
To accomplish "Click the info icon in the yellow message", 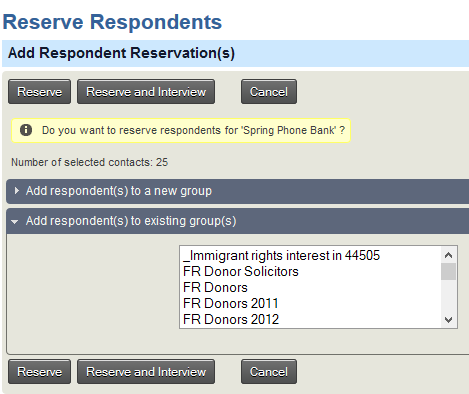I will (26, 130).
